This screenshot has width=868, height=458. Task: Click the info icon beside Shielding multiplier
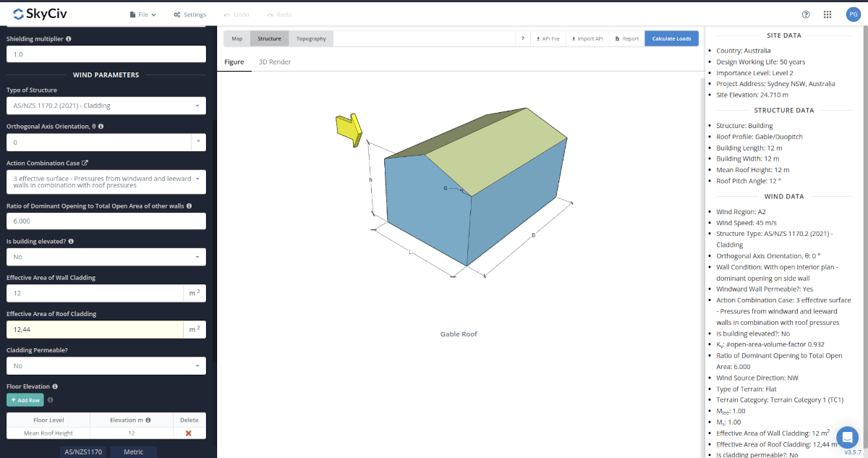(x=69, y=39)
